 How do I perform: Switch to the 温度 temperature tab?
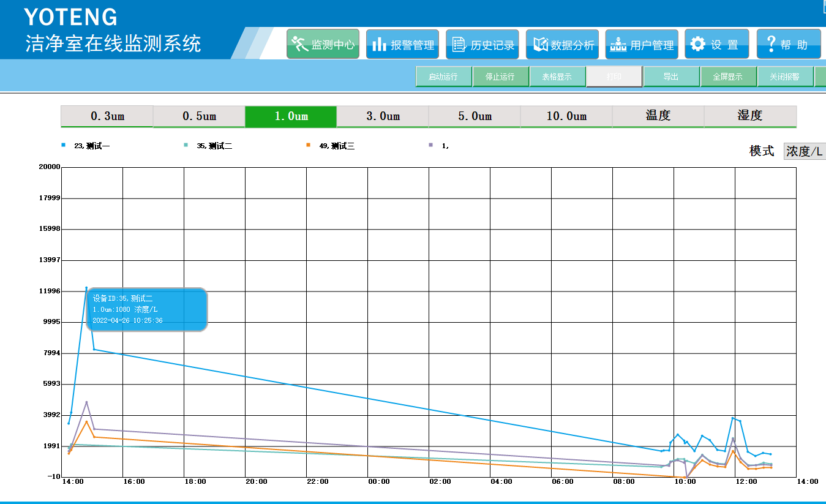pyautogui.click(x=658, y=116)
